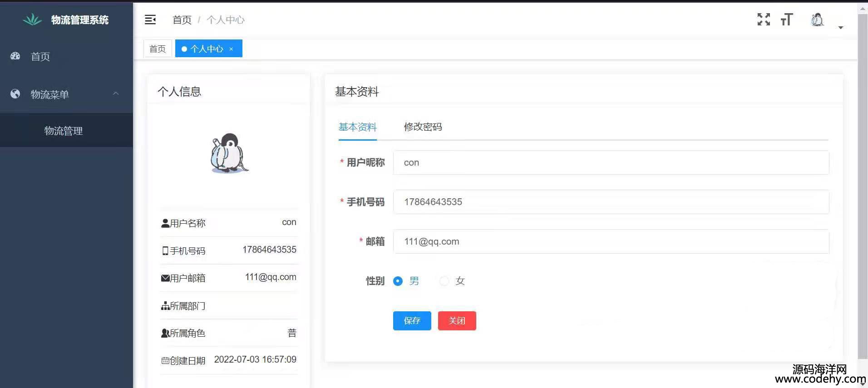Click the dashboard icon beside 首页

[15, 56]
